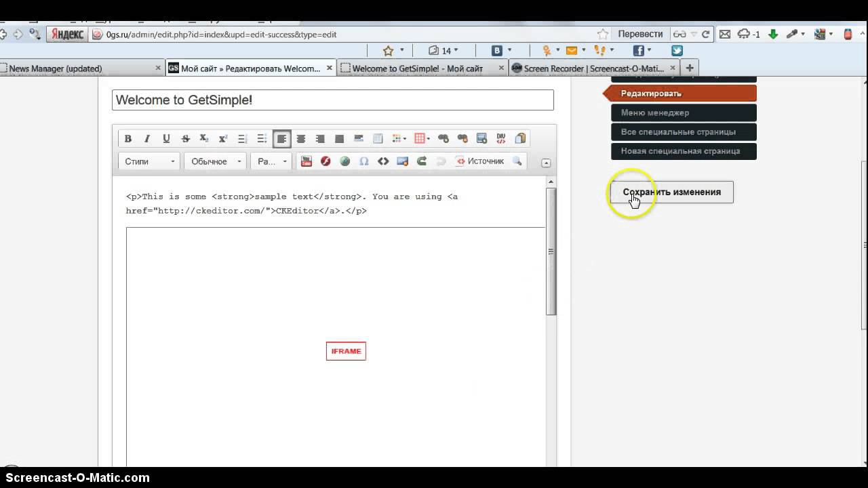Insert YouTube video icon
868x488 pixels.
coord(307,161)
